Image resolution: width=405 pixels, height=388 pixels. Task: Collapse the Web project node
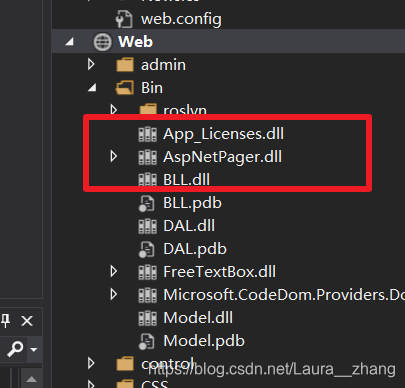pyautogui.click(x=70, y=42)
